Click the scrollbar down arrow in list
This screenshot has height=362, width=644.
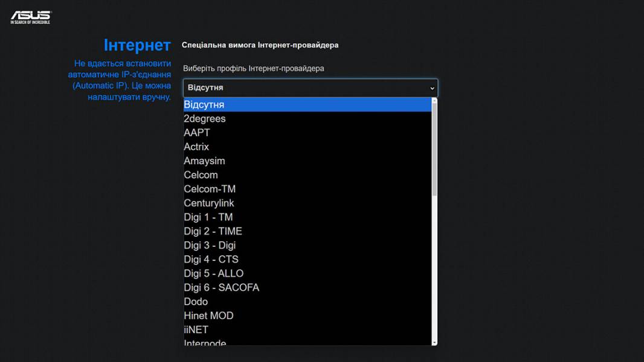(x=434, y=342)
